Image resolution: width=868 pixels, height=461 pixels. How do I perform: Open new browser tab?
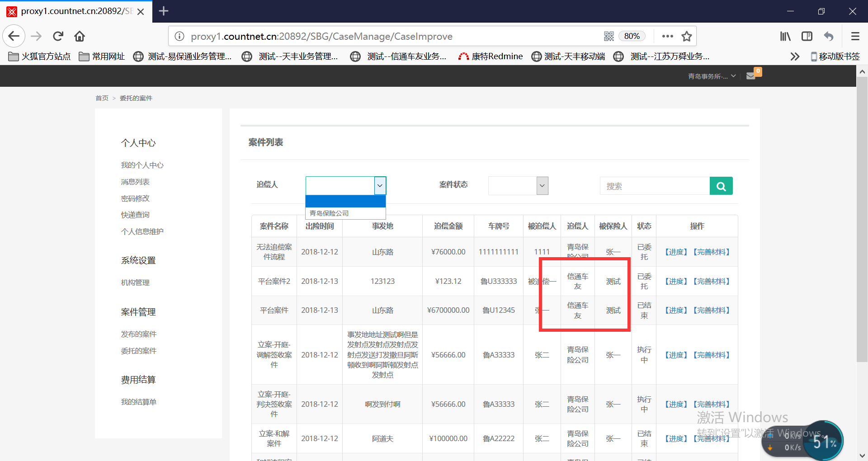164,11
